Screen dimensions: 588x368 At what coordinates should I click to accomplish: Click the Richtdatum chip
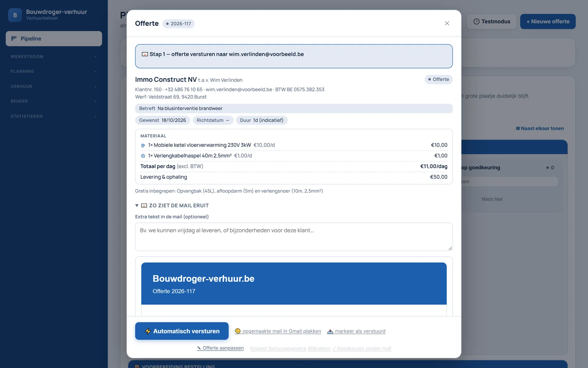[213, 120]
